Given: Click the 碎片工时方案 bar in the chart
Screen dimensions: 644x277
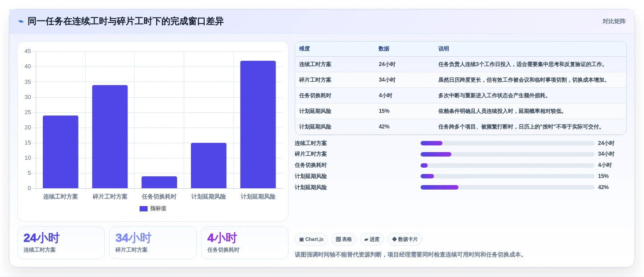Looking at the screenshot, I should click(x=110, y=136).
